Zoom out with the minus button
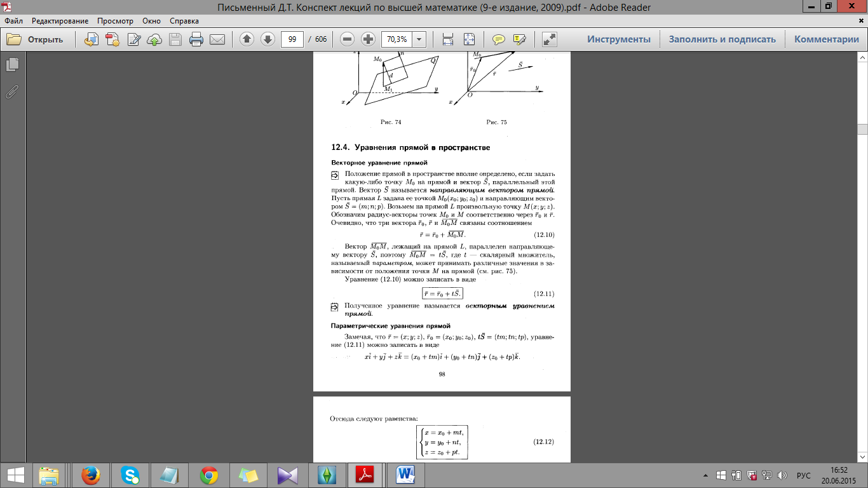868x488 pixels. 347,39
